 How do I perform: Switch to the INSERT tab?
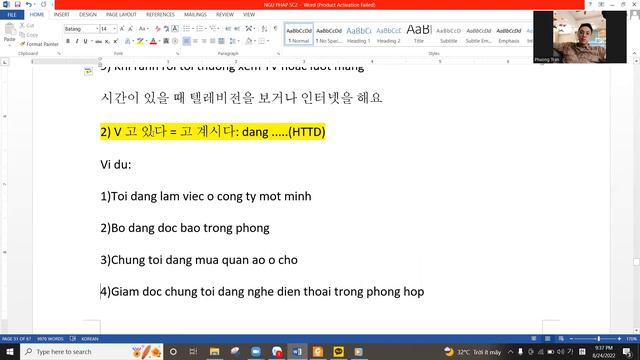[62, 15]
